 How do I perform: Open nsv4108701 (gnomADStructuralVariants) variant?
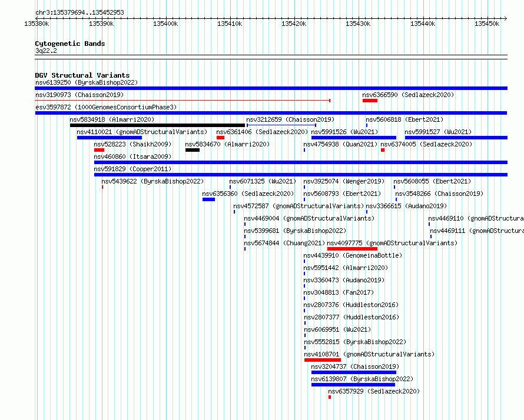[x=369, y=354]
